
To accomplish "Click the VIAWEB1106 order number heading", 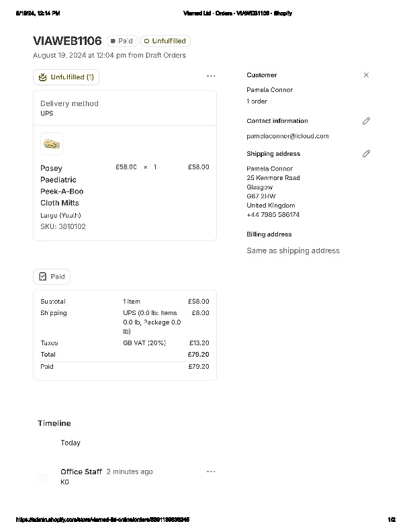I will tap(67, 41).
